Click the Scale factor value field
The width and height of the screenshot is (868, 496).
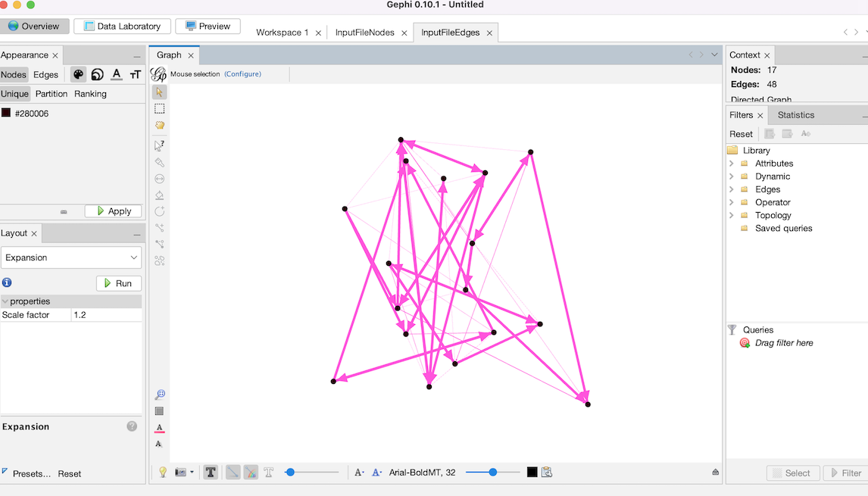pyautogui.click(x=106, y=315)
